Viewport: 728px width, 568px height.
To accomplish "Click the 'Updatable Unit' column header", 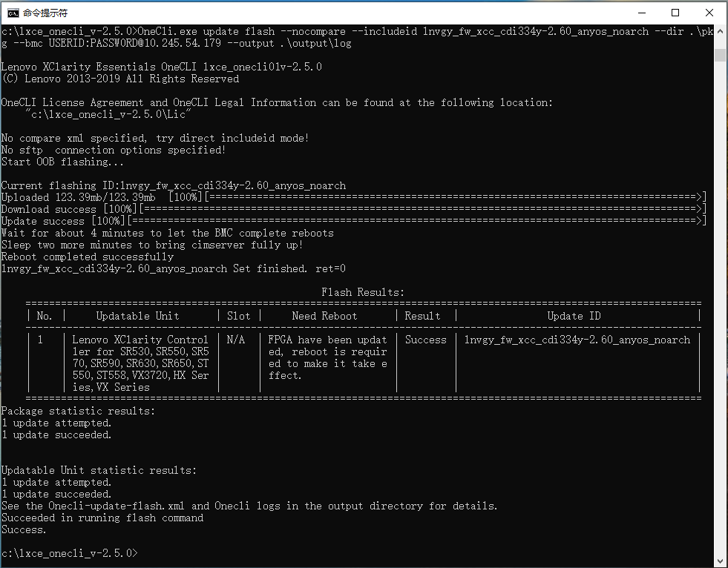I will (x=137, y=316).
